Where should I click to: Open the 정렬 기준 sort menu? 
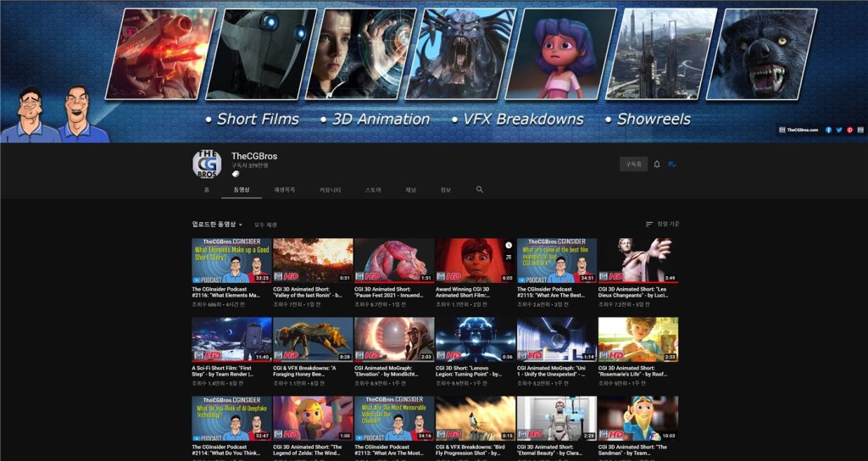click(663, 224)
